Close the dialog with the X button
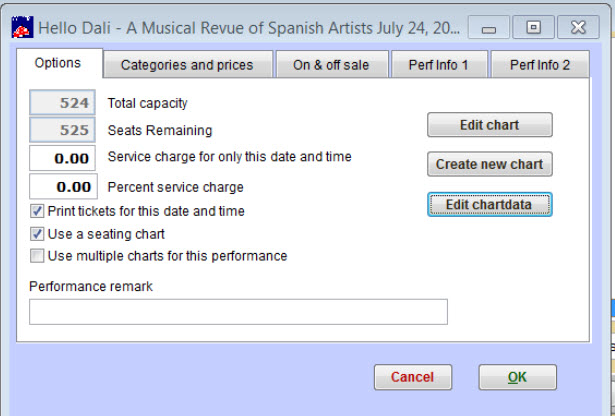 pyautogui.click(x=578, y=27)
